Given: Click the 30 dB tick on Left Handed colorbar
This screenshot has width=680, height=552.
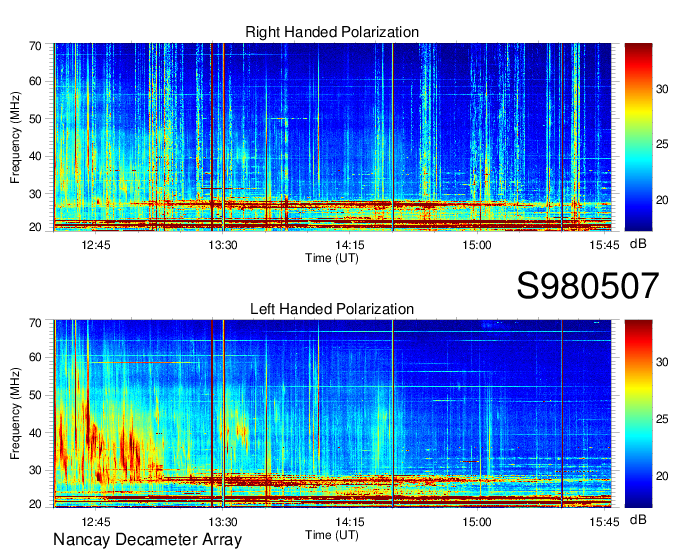Looking at the screenshot, I should pyautogui.click(x=662, y=363).
